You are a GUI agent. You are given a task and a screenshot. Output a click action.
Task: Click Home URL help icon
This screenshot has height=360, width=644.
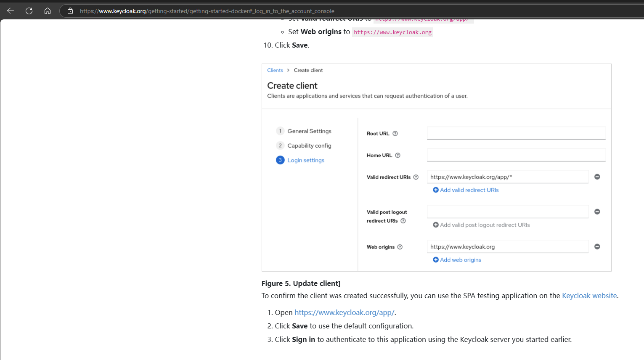pos(398,155)
